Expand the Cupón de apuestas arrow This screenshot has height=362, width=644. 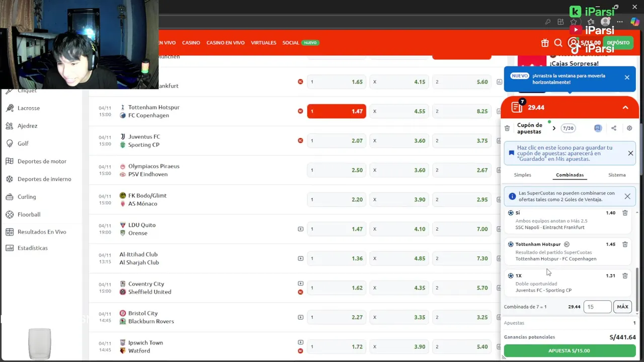coord(554,128)
